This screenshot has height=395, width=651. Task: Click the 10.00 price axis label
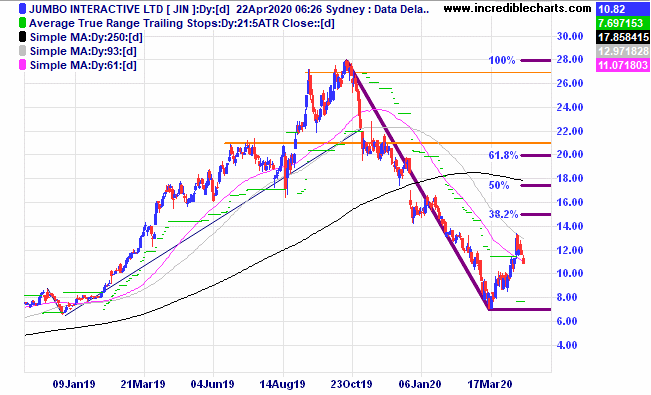[x=570, y=273]
